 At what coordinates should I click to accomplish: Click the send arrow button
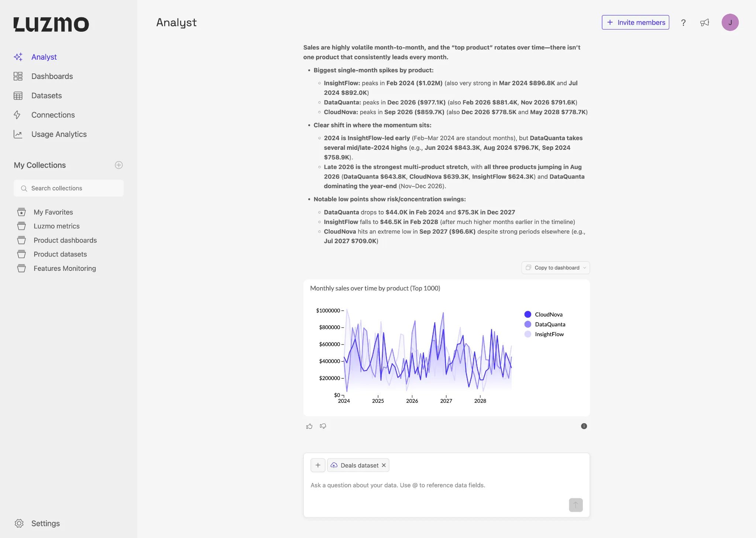coord(575,505)
